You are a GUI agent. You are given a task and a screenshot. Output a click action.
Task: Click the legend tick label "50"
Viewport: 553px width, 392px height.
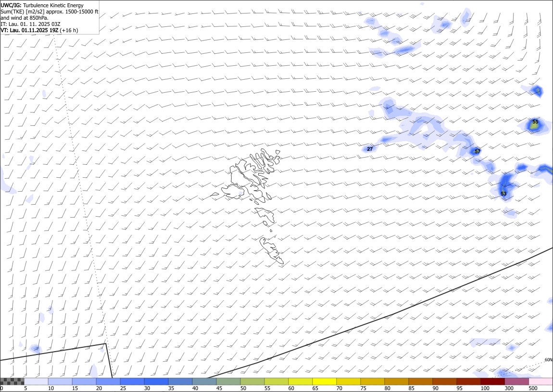point(243,389)
